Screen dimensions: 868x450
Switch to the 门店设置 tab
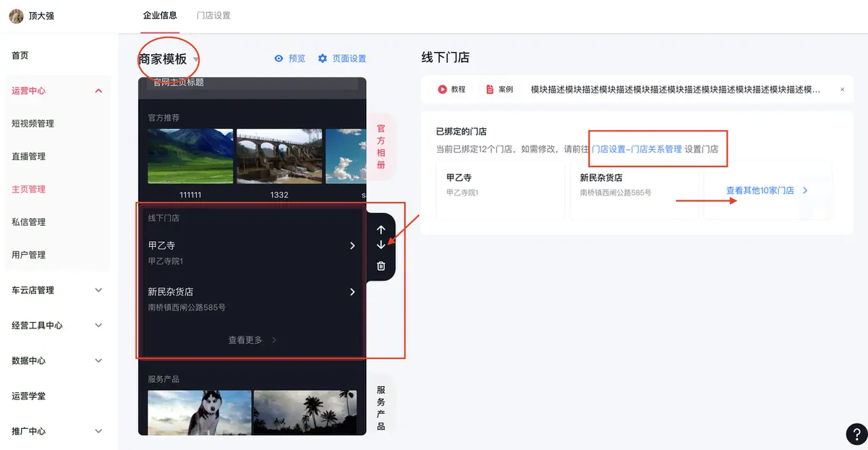click(x=213, y=15)
